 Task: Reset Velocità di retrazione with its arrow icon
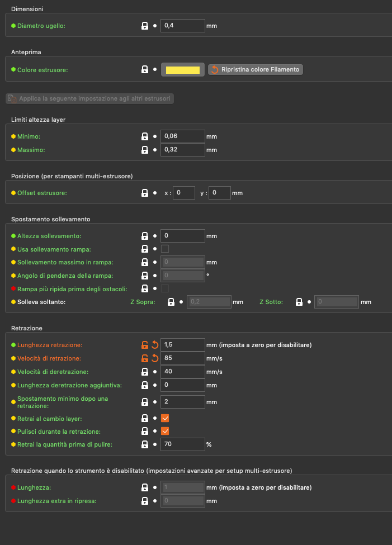tap(155, 358)
